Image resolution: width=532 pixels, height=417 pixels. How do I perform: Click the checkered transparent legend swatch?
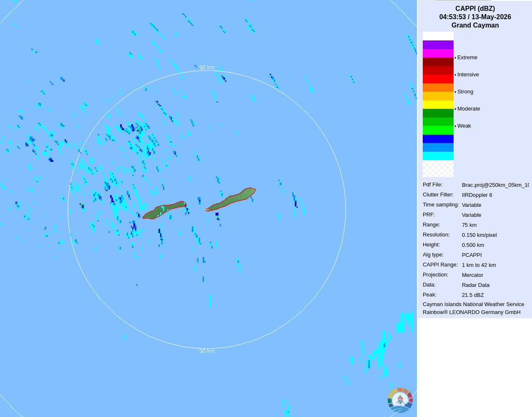point(438,169)
